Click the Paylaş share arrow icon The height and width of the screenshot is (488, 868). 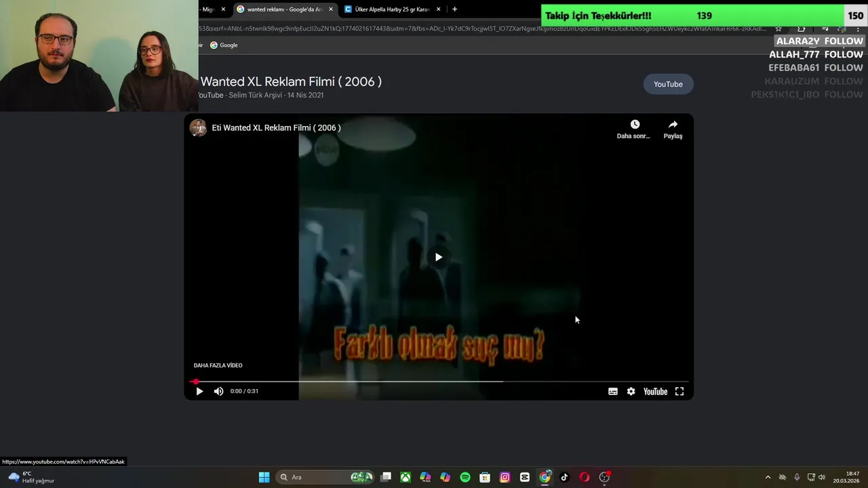673,124
